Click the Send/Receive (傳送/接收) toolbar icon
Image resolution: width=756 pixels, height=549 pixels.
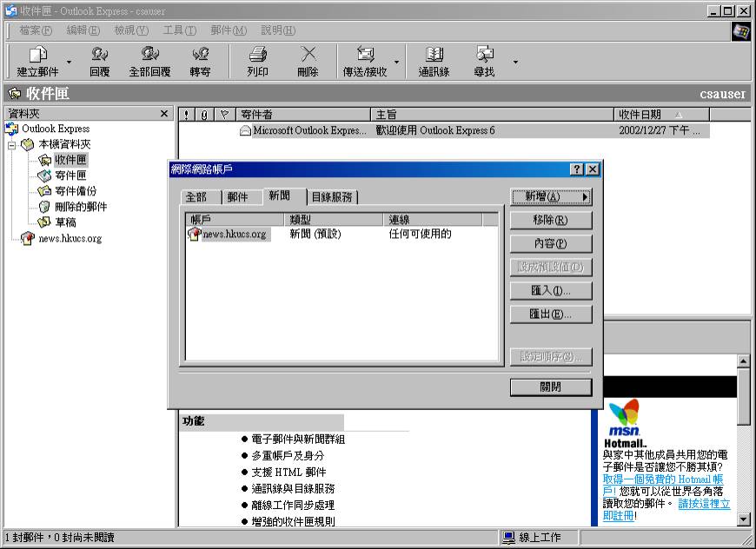click(366, 54)
